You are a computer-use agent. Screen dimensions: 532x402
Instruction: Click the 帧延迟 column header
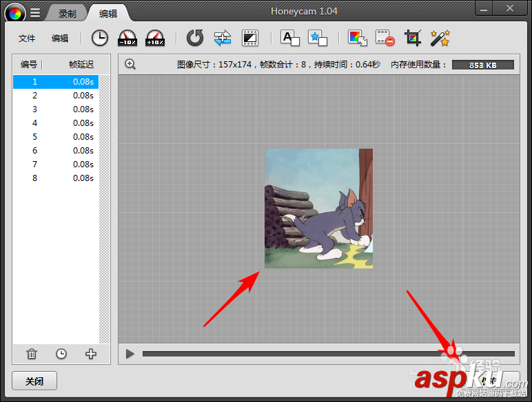pos(81,64)
